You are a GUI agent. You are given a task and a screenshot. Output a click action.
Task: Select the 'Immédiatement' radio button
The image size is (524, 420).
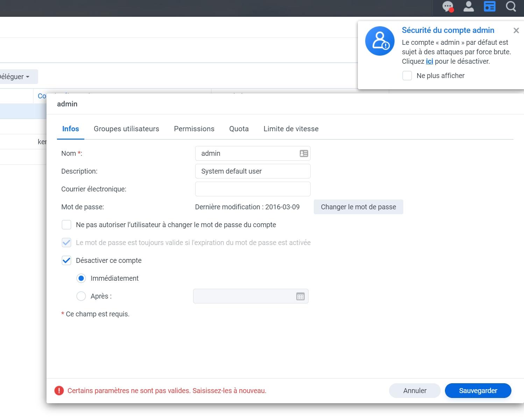coord(81,278)
